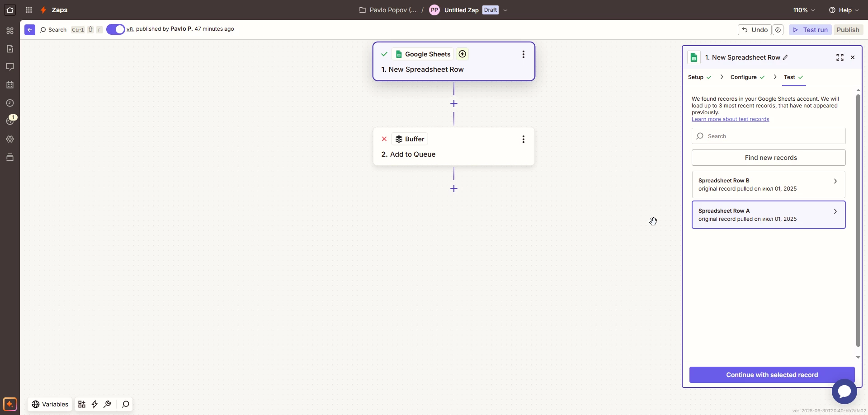This screenshot has width=868, height=415.
Task: Click Undo button
Action: pos(755,30)
